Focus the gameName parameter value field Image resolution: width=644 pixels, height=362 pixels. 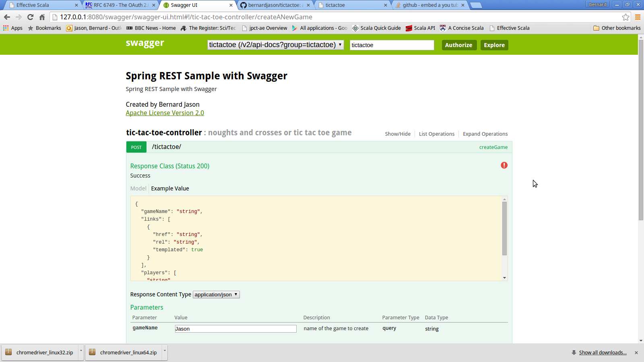pos(235,329)
